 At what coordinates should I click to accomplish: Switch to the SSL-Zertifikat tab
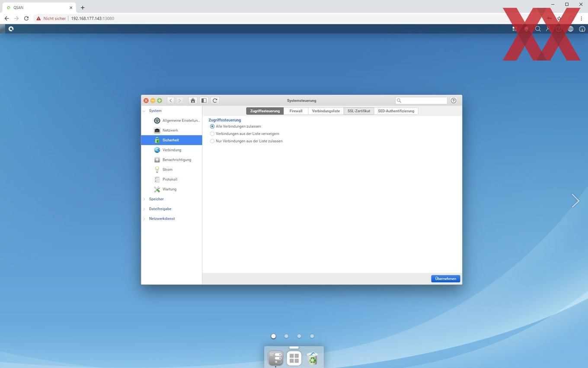click(359, 111)
